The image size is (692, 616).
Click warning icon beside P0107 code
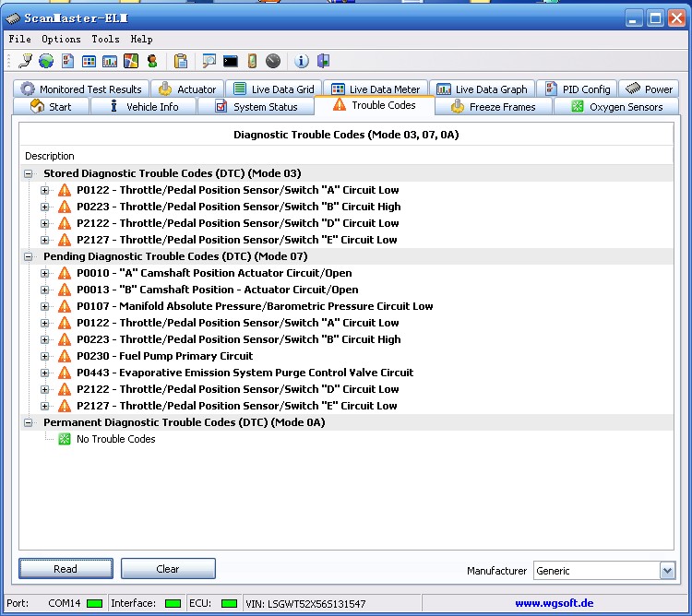pyautogui.click(x=65, y=306)
